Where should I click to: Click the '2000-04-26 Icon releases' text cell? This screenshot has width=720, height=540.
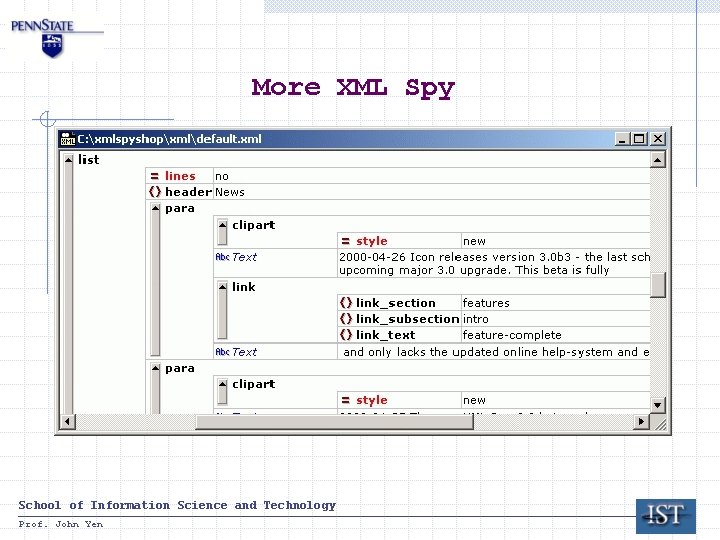point(494,264)
